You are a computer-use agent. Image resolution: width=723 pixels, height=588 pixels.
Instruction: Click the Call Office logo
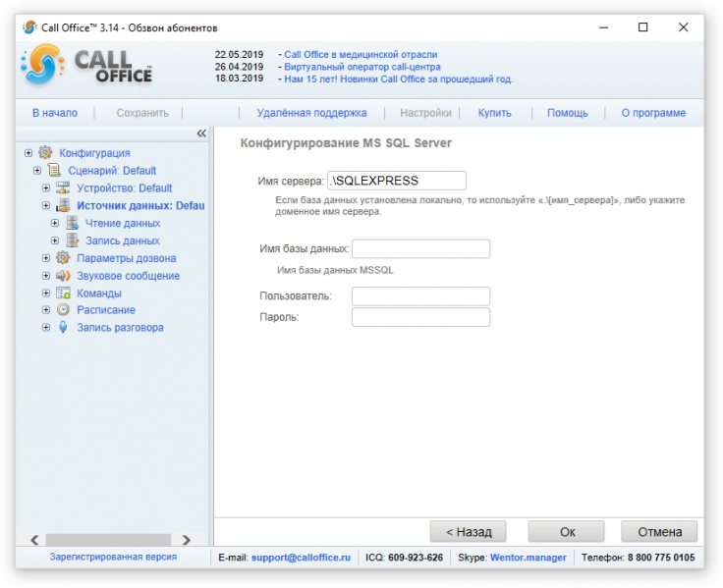[x=86, y=65]
